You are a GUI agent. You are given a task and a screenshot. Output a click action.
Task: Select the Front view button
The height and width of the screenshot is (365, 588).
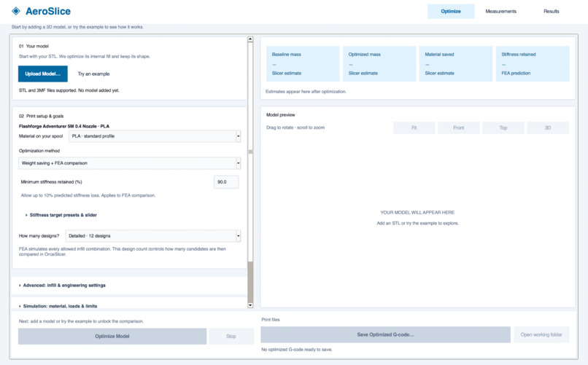tap(459, 127)
